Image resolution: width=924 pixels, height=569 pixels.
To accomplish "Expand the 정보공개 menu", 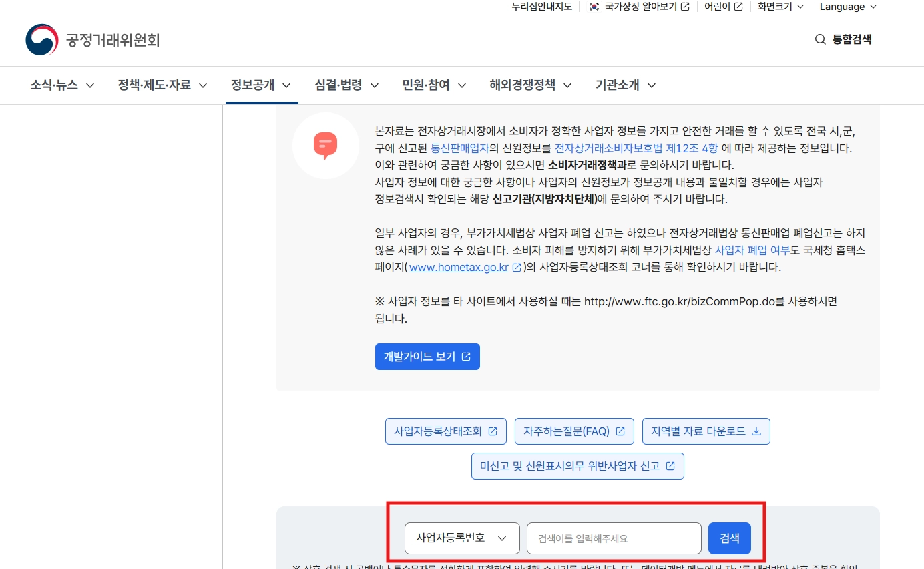I will point(261,85).
